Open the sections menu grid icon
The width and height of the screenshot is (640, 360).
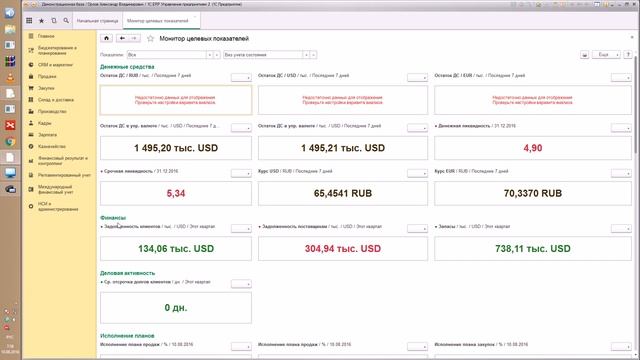point(29,20)
